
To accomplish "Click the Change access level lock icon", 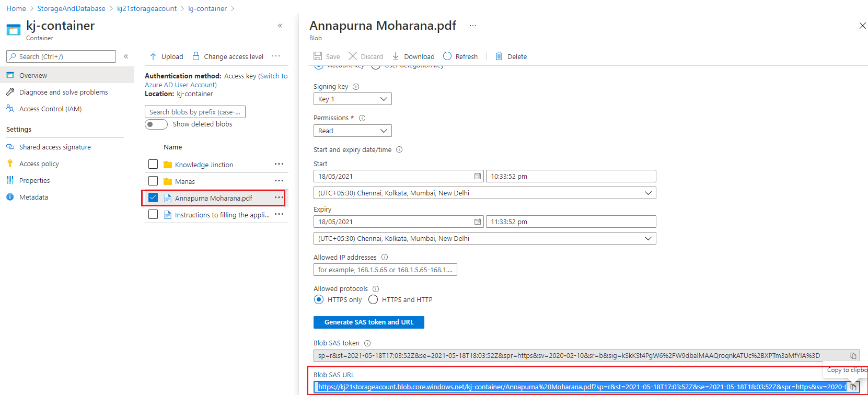I will pyautogui.click(x=196, y=56).
